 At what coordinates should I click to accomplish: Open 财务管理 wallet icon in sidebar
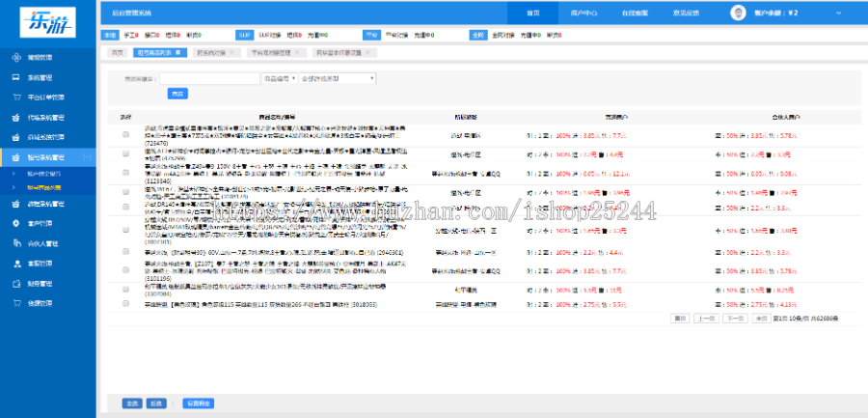[16, 283]
